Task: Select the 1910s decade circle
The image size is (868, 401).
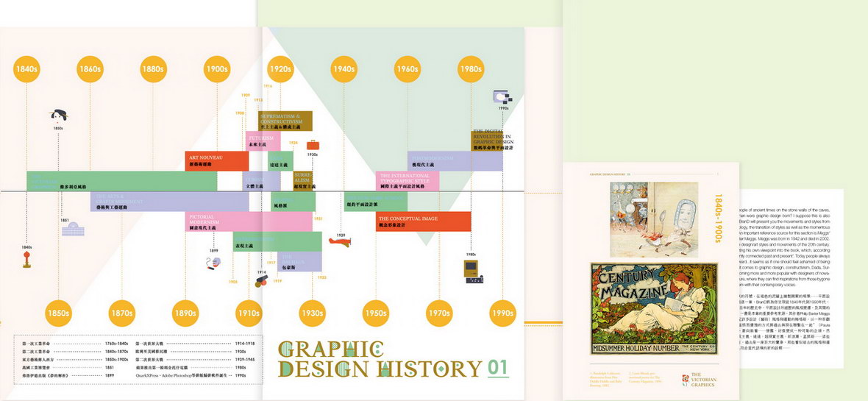Action: [x=249, y=313]
